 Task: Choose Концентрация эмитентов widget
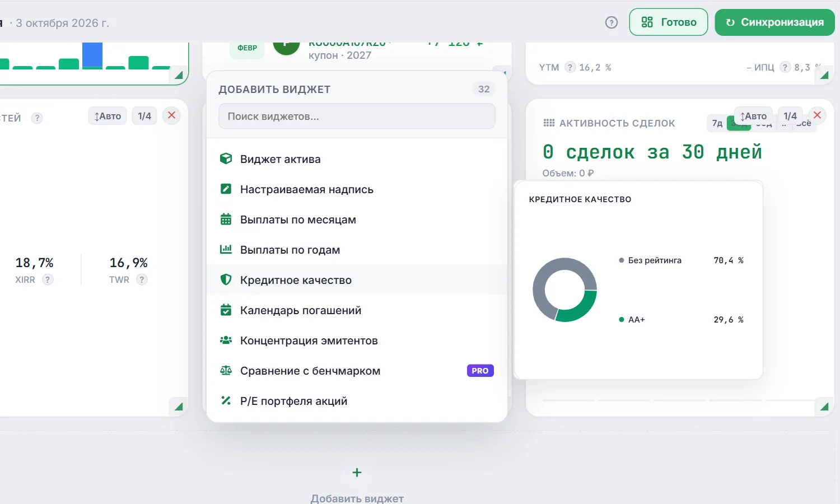click(357, 340)
